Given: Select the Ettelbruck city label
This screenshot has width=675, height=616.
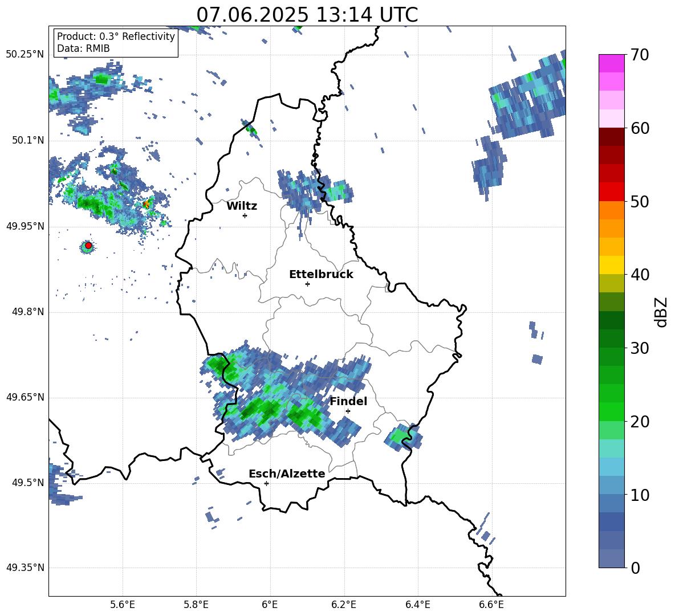Looking at the screenshot, I should coord(321,275).
